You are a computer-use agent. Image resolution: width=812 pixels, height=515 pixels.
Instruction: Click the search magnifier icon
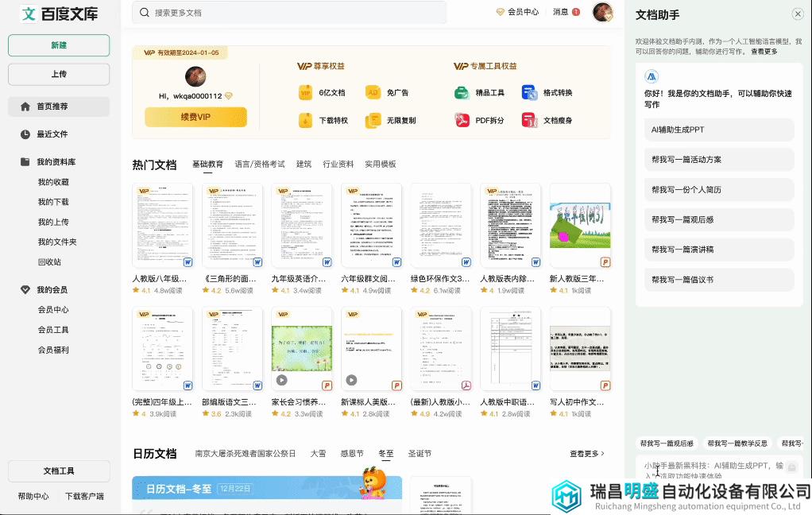pos(145,13)
